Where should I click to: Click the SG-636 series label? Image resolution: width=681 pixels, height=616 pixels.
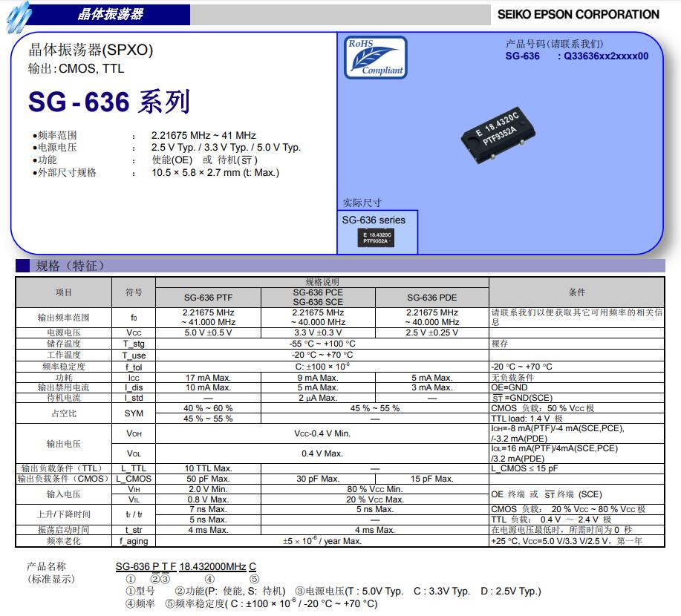point(374,220)
